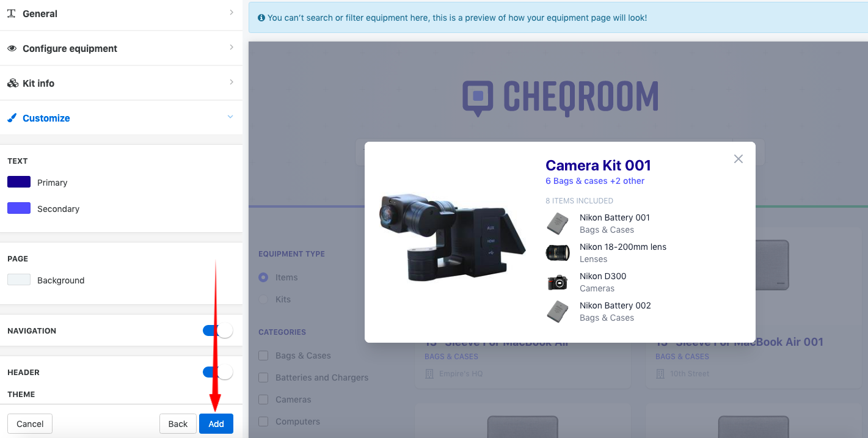Click the building icon beside Empire's HQ
The width and height of the screenshot is (868, 438).
pyautogui.click(x=429, y=373)
